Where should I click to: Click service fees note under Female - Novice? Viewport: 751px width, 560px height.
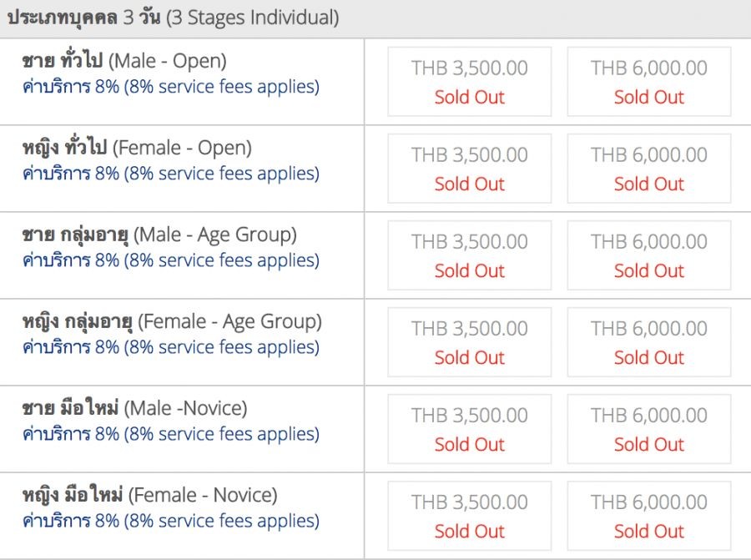(171, 521)
